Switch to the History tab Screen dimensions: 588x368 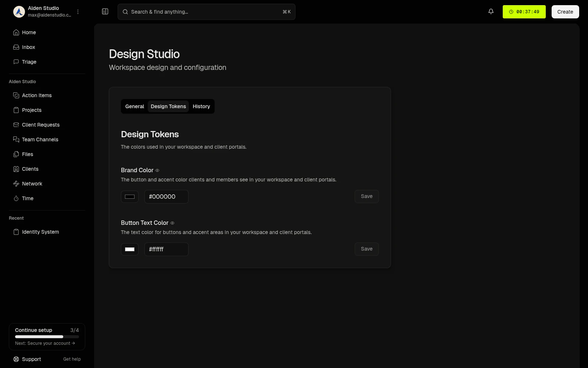[201, 106]
